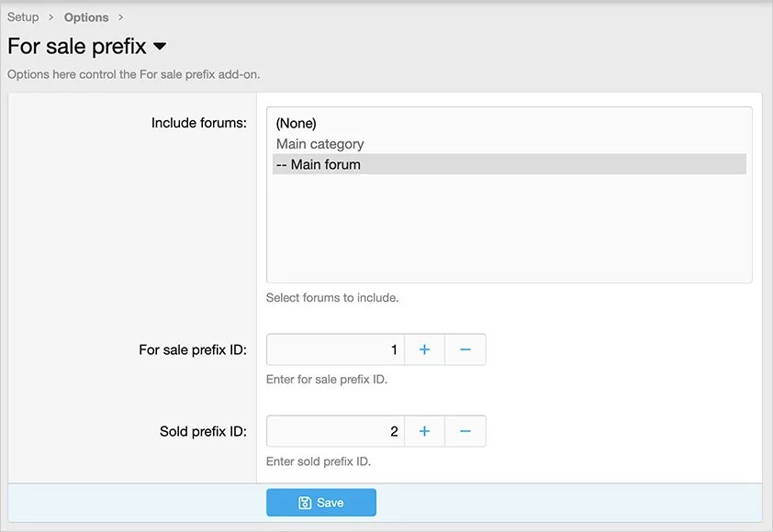Focus the For sale prefix ID field

pyautogui.click(x=335, y=349)
